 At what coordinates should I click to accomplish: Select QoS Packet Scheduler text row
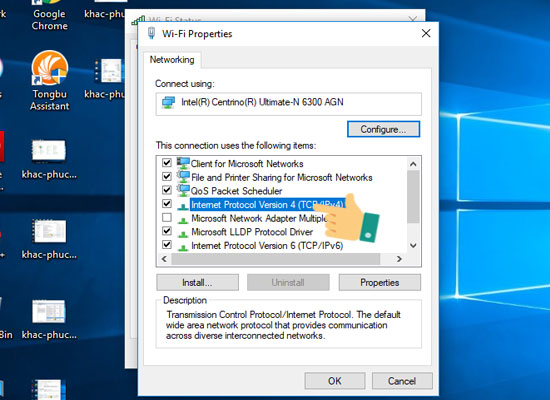tap(236, 191)
